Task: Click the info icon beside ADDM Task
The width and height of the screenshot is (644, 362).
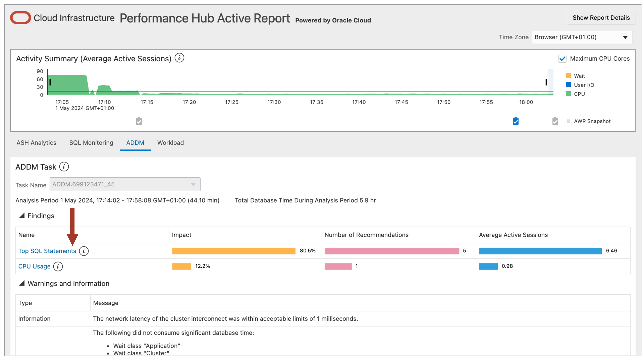Action: click(64, 167)
